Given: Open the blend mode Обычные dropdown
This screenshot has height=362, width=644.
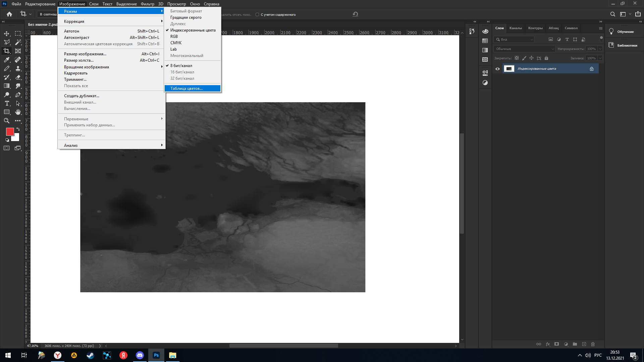Looking at the screenshot, I should (524, 49).
